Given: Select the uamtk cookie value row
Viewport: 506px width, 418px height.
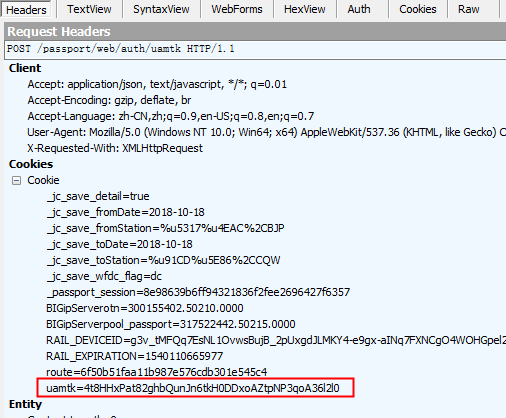Looking at the screenshot, I should pyautogui.click(x=193, y=388).
